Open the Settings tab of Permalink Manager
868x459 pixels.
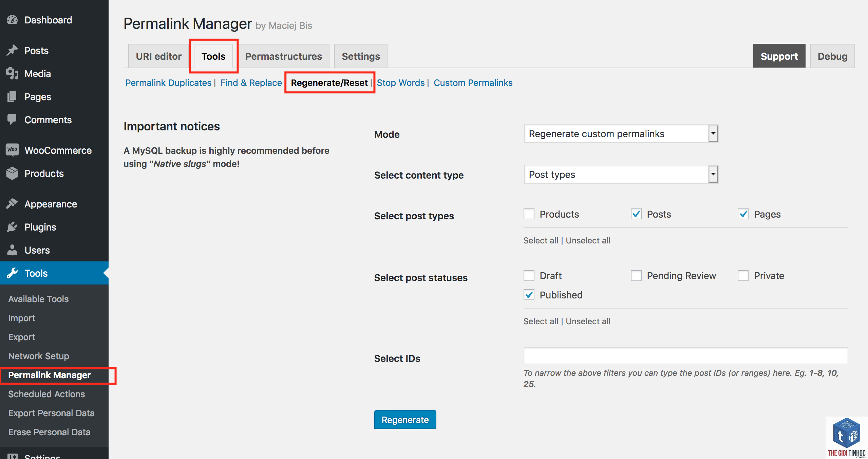(361, 56)
